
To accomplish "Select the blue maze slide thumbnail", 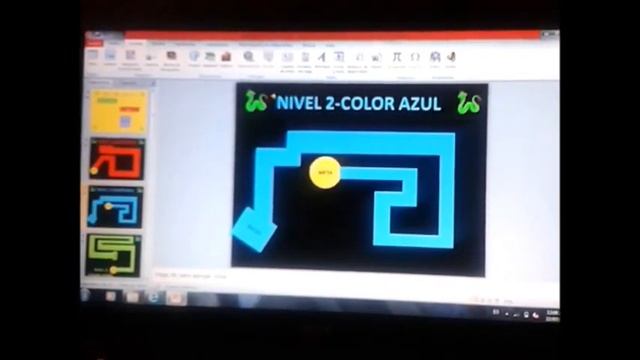I will 116,207.
